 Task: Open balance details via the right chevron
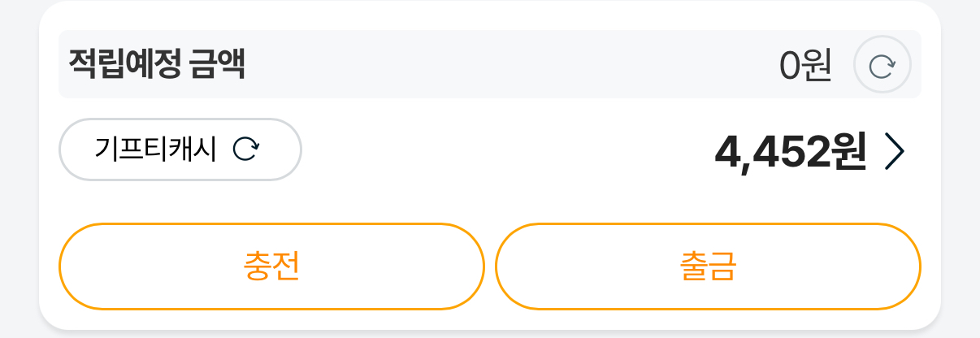click(x=893, y=151)
